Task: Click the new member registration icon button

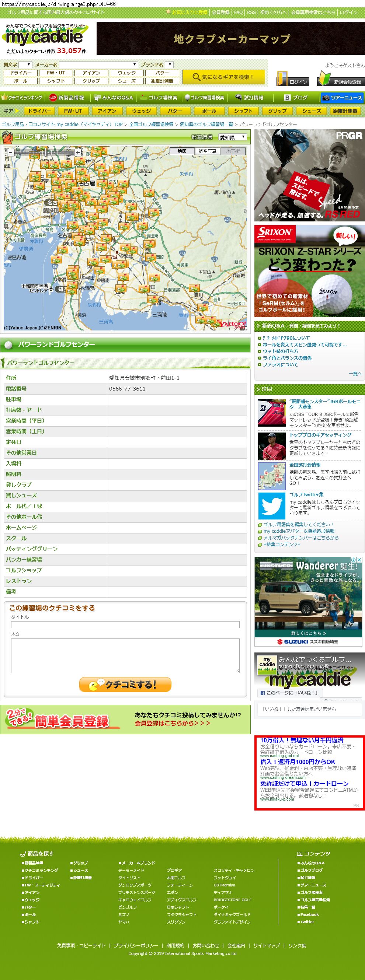Action: 340,78
